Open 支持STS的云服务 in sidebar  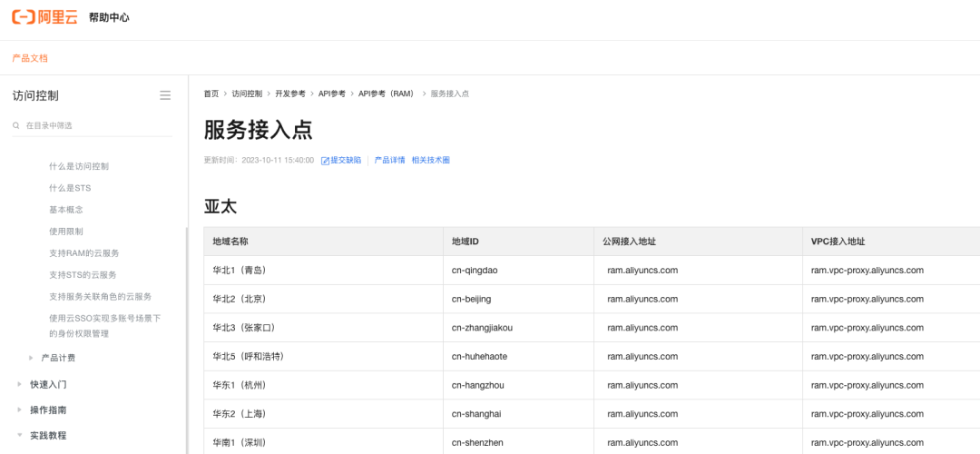[x=83, y=274]
